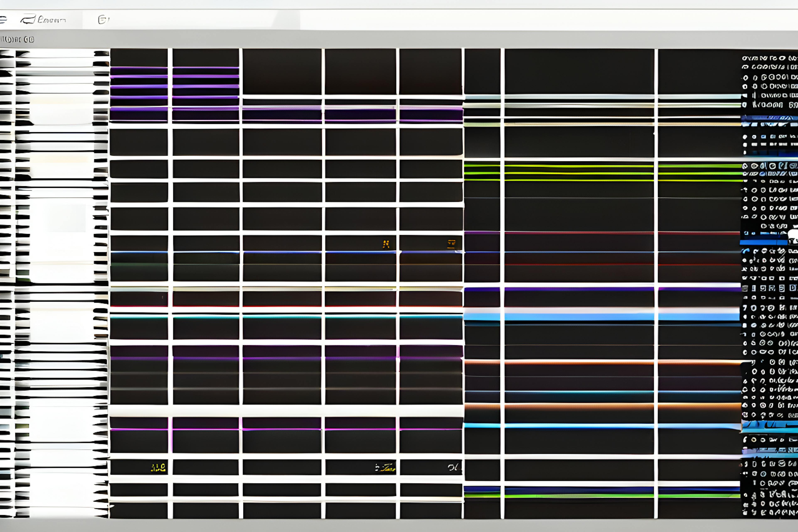Click the yellow label icon in bottom-left grid cell
Viewport: 798px width, 532px height.
pyautogui.click(x=158, y=468)
